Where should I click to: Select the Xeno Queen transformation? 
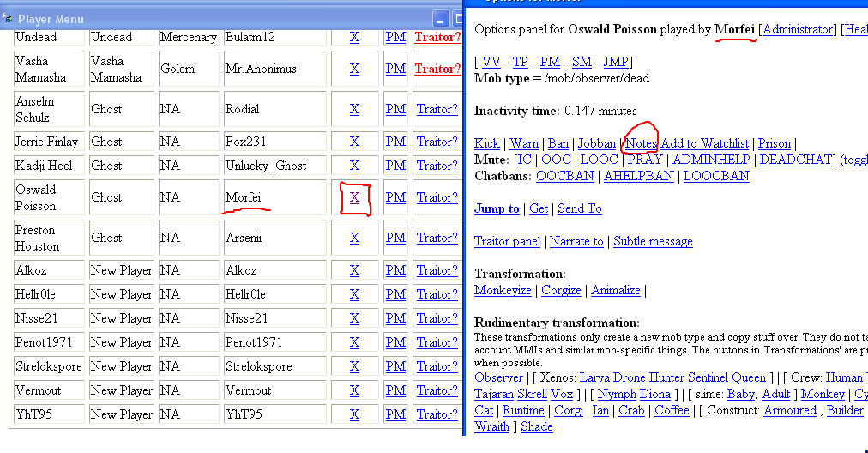pyautogui.click(x=749, y=377)
